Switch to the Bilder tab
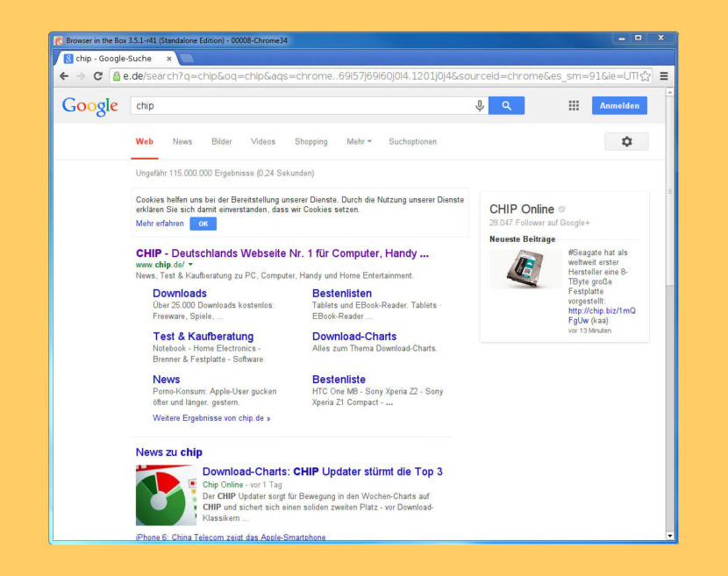The height and width of the screenshot is (576, 728). click(221, 141)
